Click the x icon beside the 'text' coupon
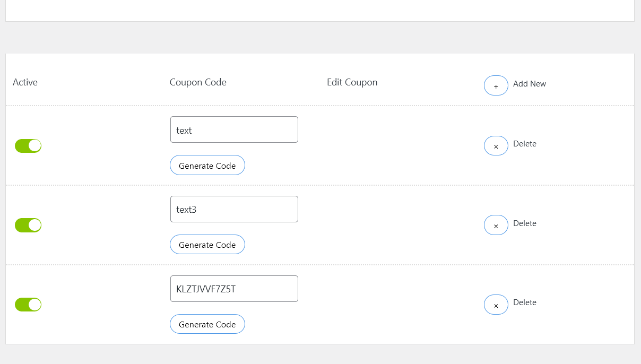 [496, 146]
